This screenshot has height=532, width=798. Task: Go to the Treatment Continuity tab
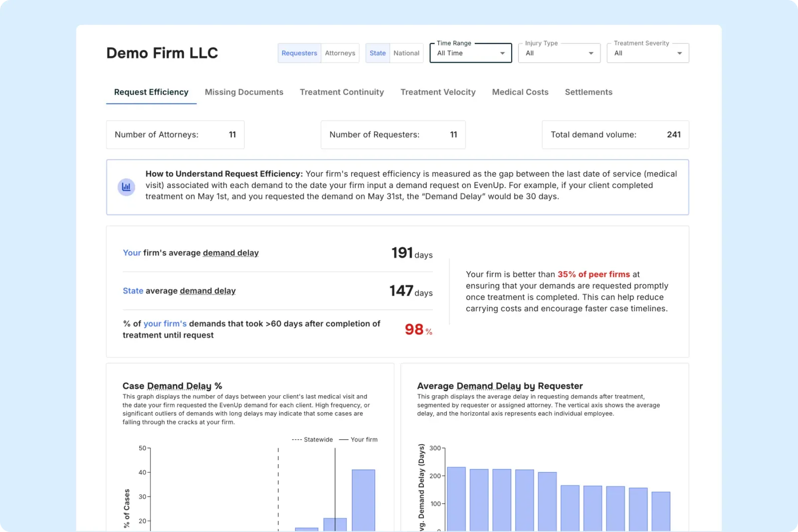[342, 92]
